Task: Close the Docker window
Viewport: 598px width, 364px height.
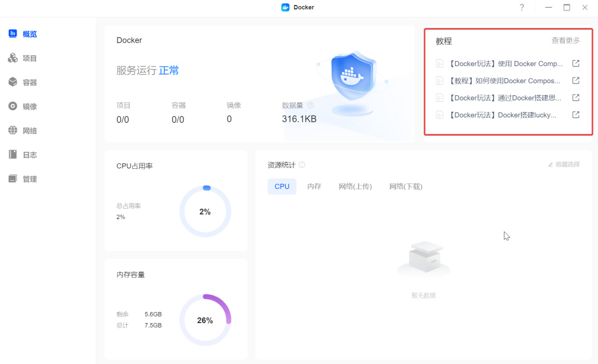Action: click(x=585, y=7)
